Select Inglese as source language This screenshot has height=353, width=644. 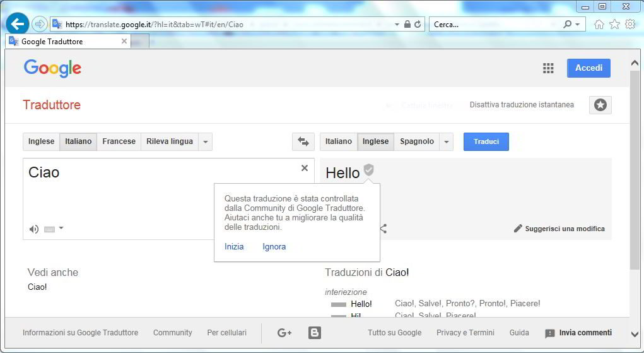[x=41, y=141]
